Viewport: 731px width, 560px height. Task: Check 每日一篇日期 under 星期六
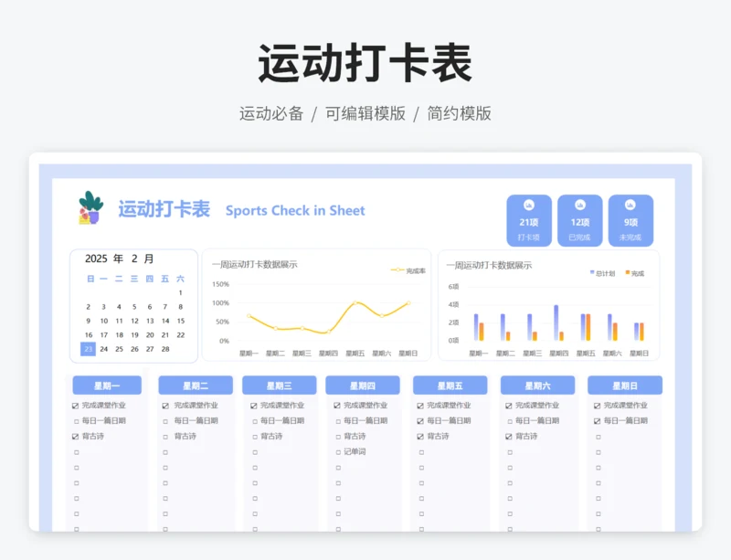click(x=510, y=421)
